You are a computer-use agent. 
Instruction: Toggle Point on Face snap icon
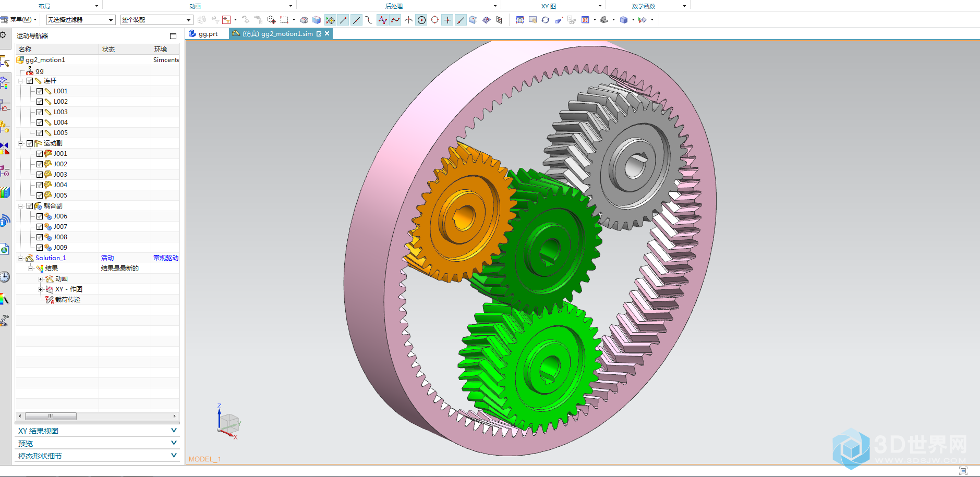(473, 20)
